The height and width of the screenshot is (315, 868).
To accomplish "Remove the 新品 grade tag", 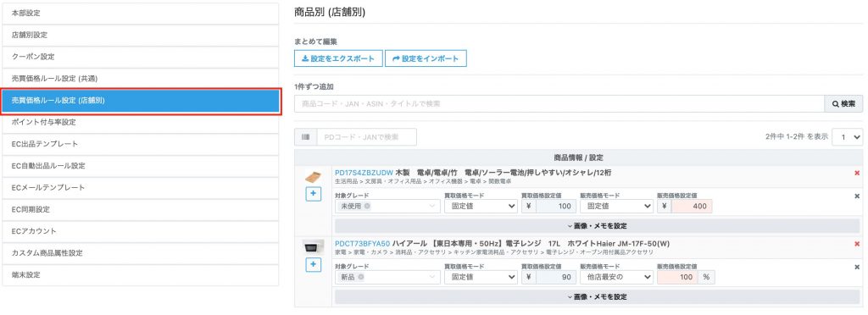I will (360, 277).
